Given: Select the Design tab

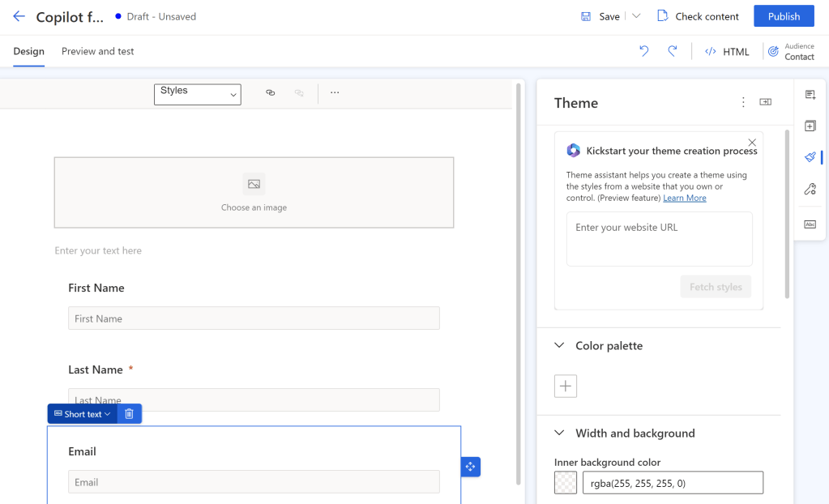Looking at the screenshot, I should point(29,51).
